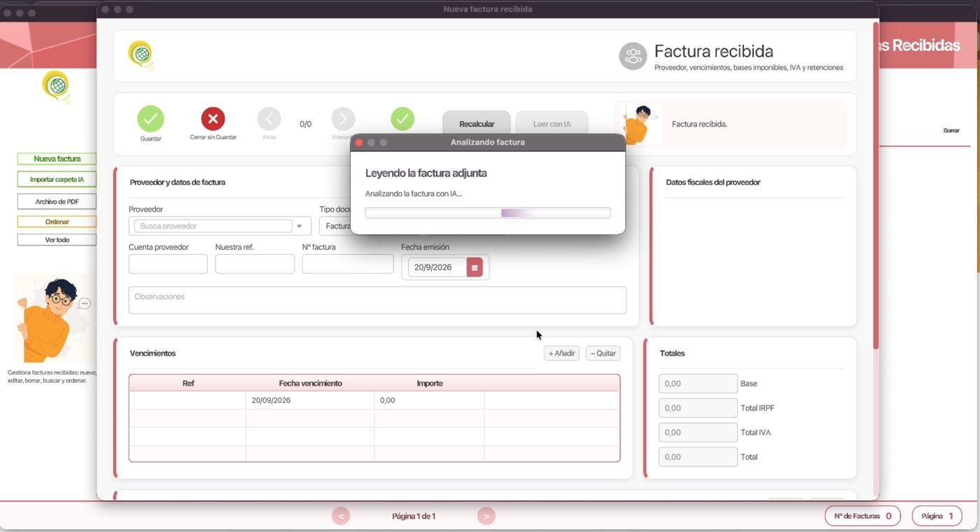Screen dimensions: 980x532
Task: Focus the Busca proveedor search field
Action: pos(213,226)
